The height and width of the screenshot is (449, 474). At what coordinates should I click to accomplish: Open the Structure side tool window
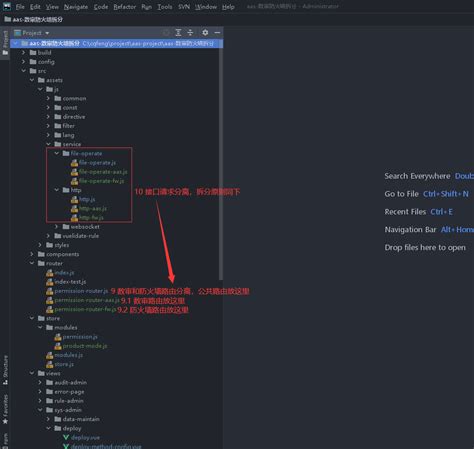5,370
